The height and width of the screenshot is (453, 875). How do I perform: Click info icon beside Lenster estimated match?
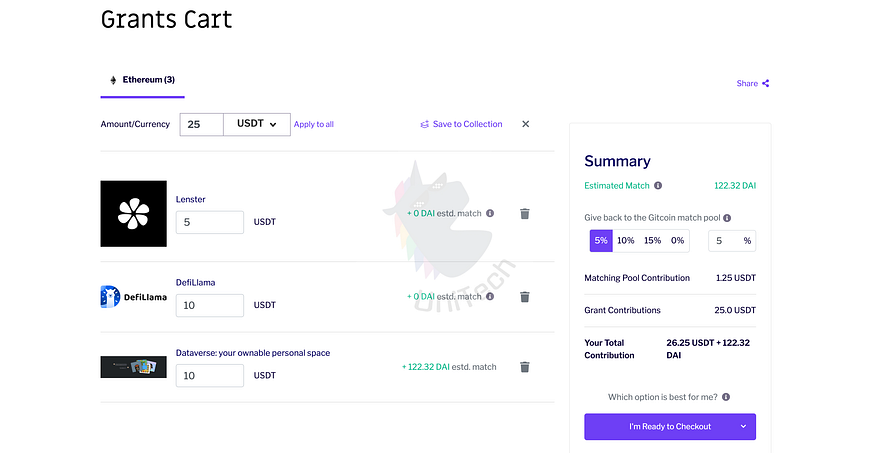tap(490, 213)
